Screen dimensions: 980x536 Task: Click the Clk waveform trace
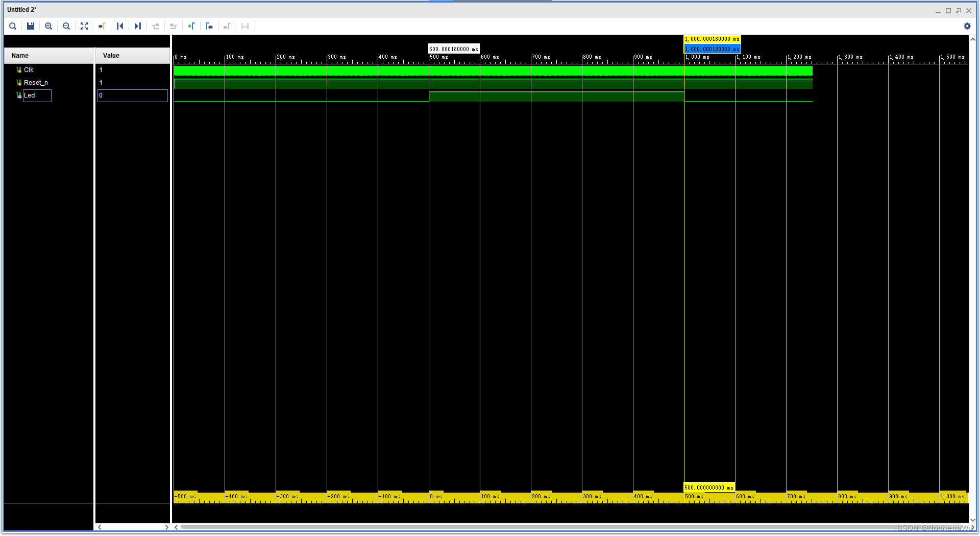[x=493, y=70]
